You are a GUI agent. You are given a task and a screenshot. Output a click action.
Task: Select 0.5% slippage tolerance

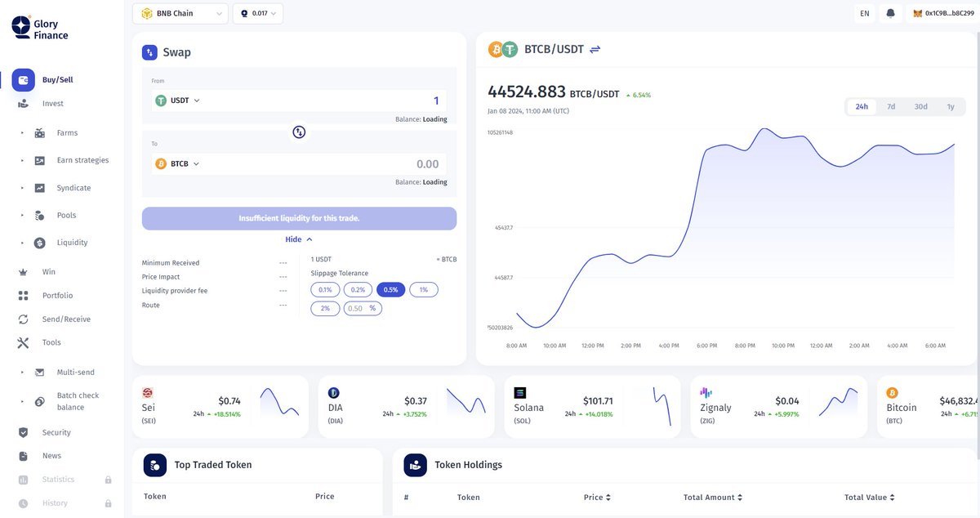[390, 289]
